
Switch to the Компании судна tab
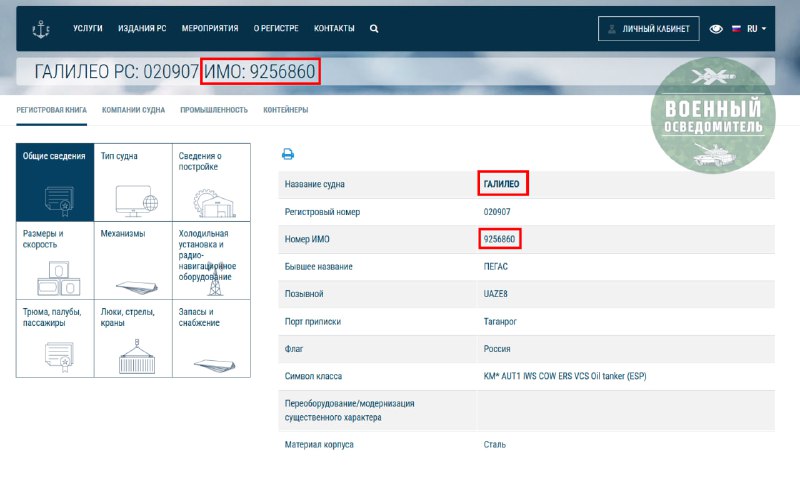point(133,109)
